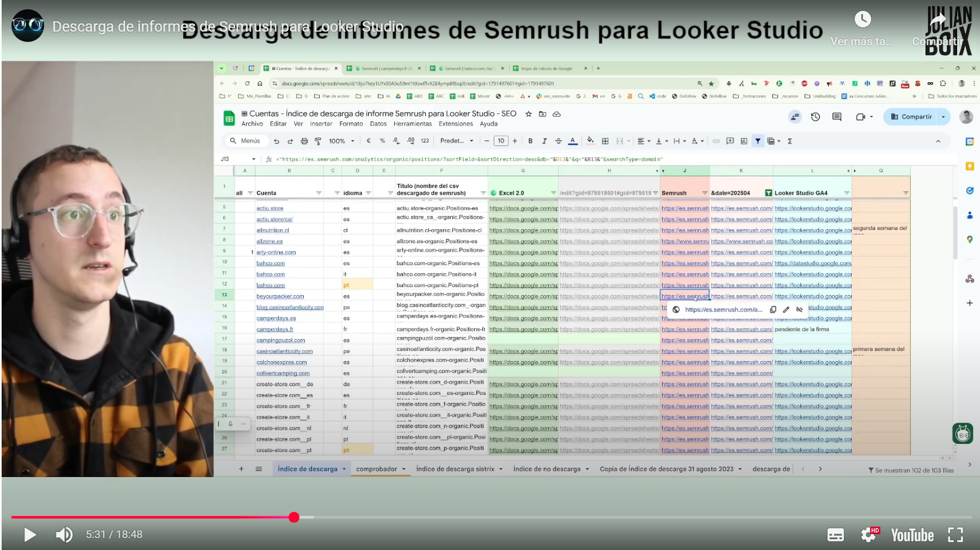The height and width of the screenshot is (550, 980).
Task: Click the Insert link icon
Action: [716, 141]
